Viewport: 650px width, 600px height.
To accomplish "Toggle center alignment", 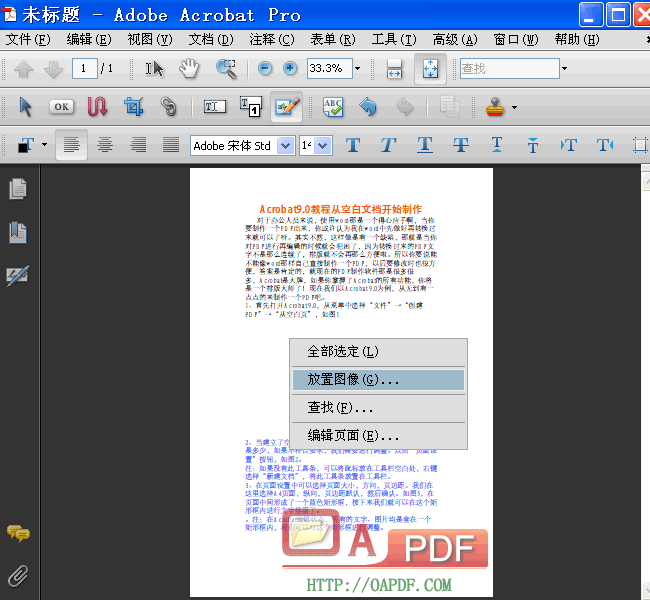I will (105, 145).
